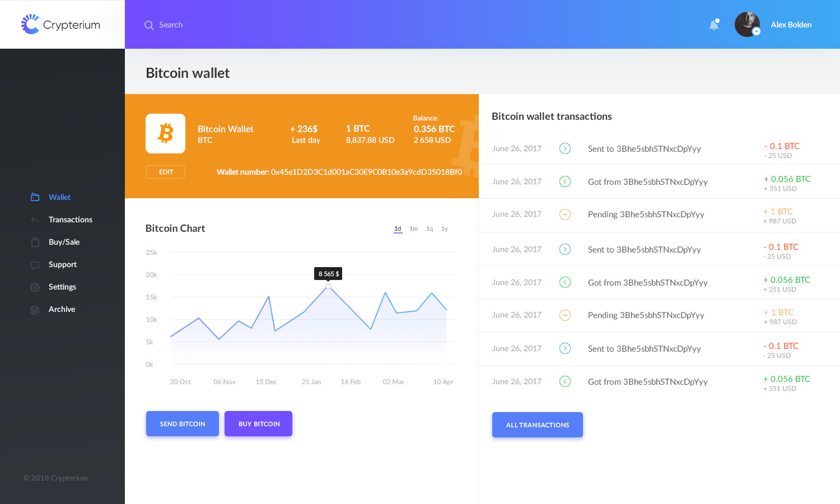The width and height of the screenshot is (840, 504).
Task: Click the first Sent transaction arrow icon
Action: point(565,148)
